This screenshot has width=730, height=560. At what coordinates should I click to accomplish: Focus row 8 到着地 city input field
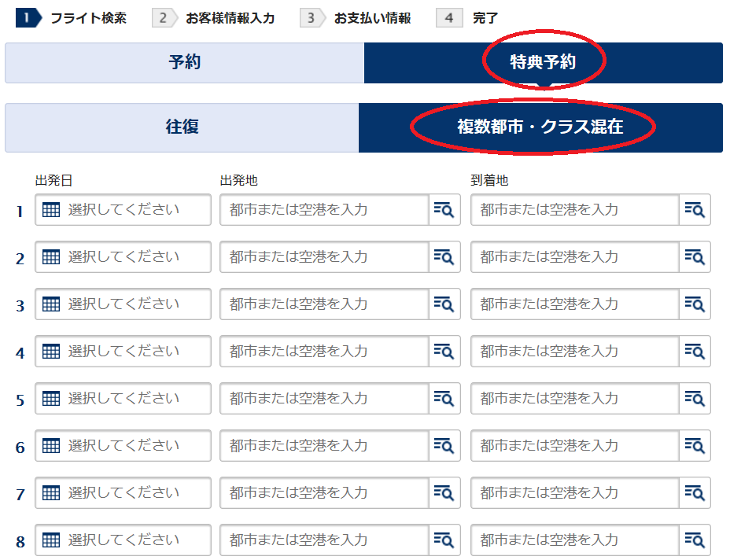[575, 540]
